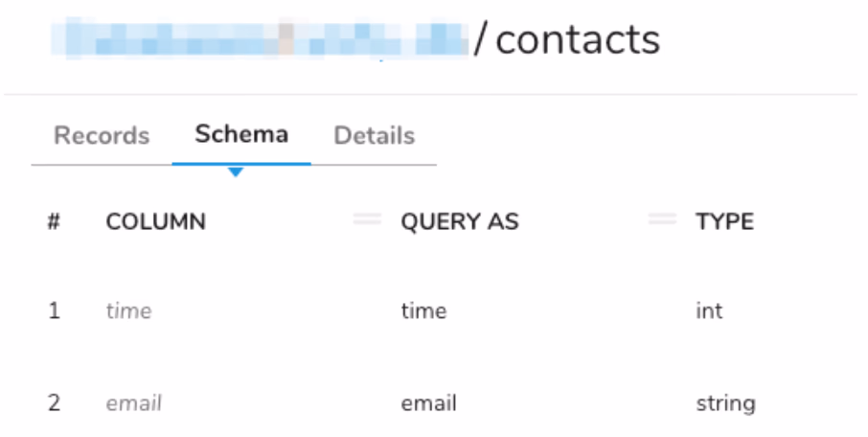Select row number 2
The width and height of the screenshot is (868, 437).
point(54,403)
